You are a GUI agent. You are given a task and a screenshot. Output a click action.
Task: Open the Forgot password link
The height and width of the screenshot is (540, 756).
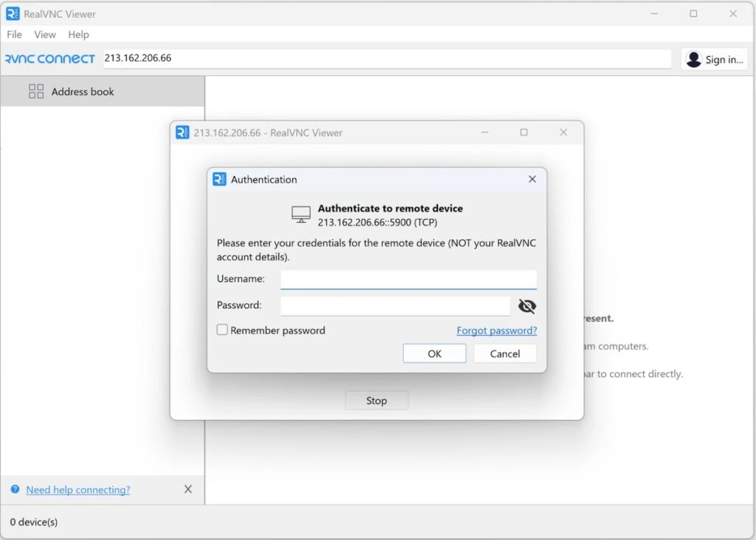496,330
